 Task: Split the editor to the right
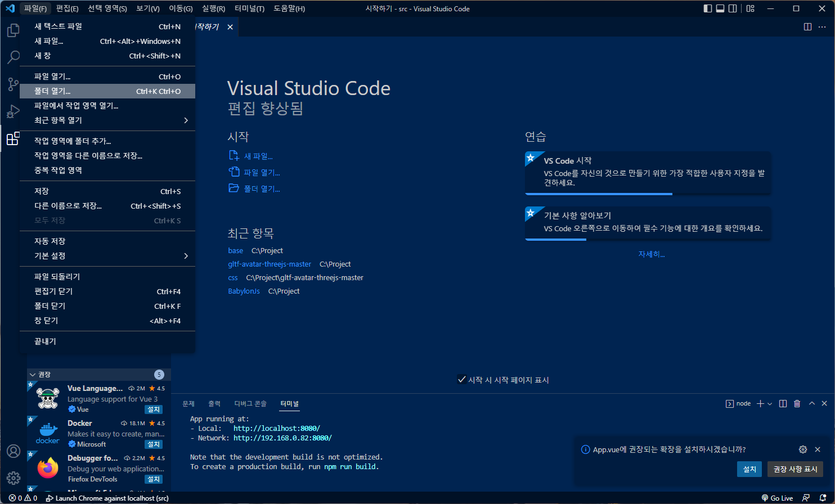pyautogui.click(x=807, y=27)
